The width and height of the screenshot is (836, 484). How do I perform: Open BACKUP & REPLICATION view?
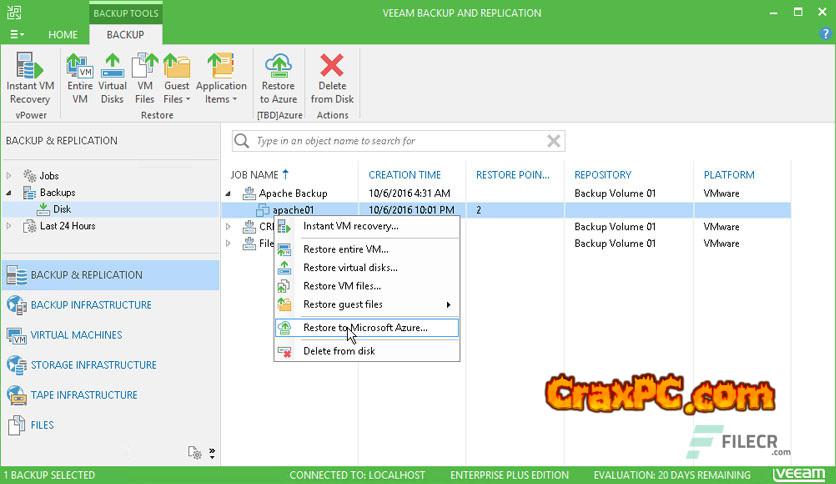click(110, 275)
